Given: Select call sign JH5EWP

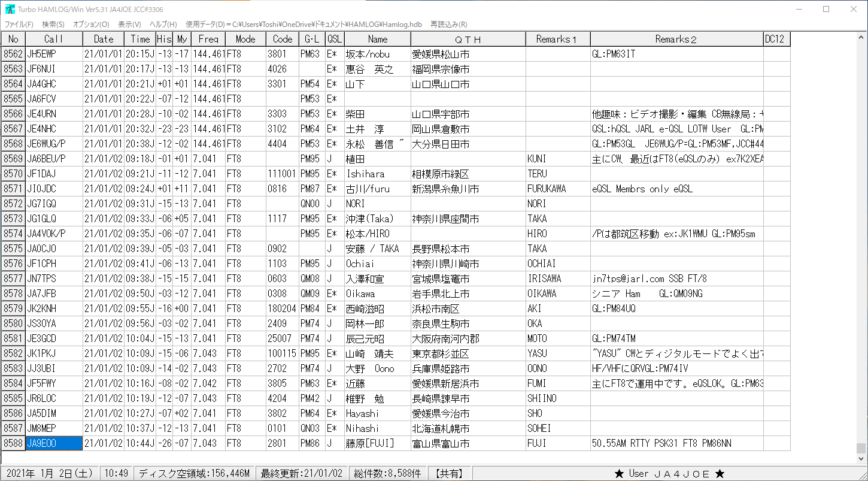Looking at the screenshot, I should (54, 54).
